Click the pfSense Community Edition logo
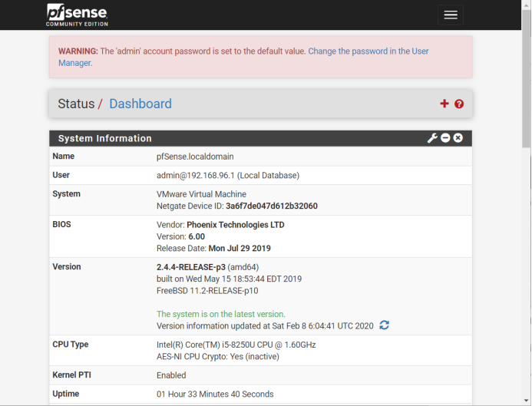Viewport: 532px width, 406px height. (x=77, y=15)
